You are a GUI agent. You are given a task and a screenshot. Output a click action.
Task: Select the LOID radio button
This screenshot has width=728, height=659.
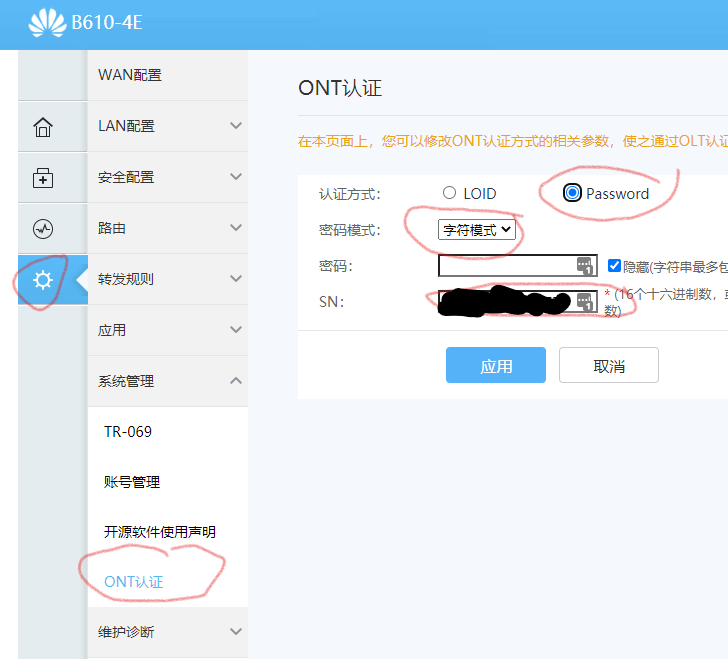tap(449, 193)
